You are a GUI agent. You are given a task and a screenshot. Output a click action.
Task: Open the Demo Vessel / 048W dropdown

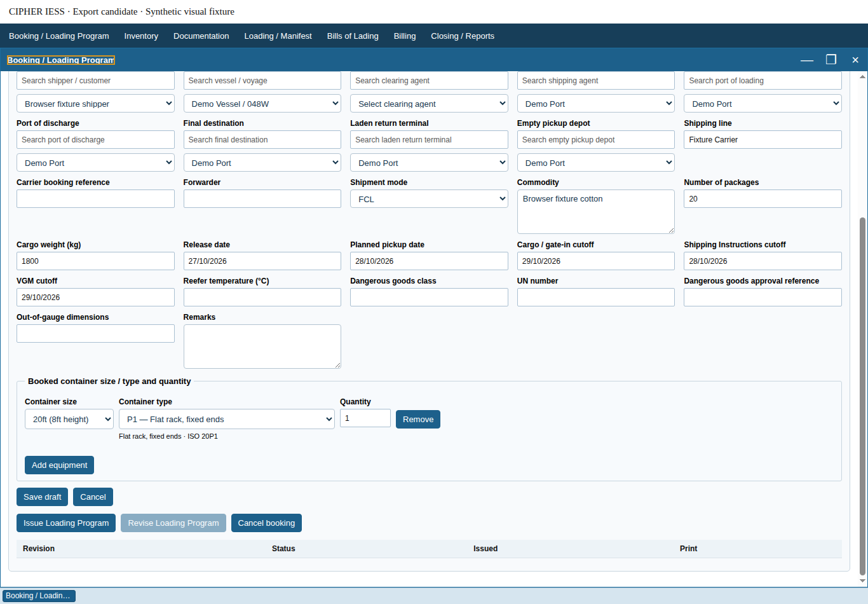tap(262, 104)
